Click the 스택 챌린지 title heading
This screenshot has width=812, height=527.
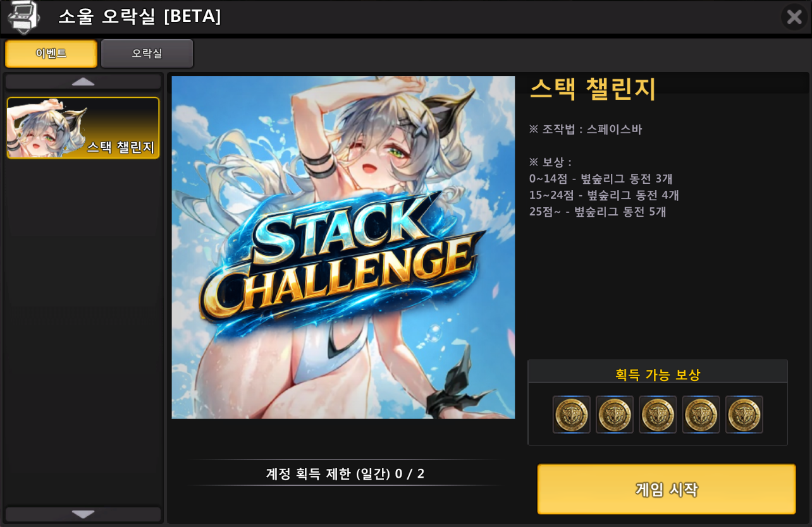click(x=593, y=89)
